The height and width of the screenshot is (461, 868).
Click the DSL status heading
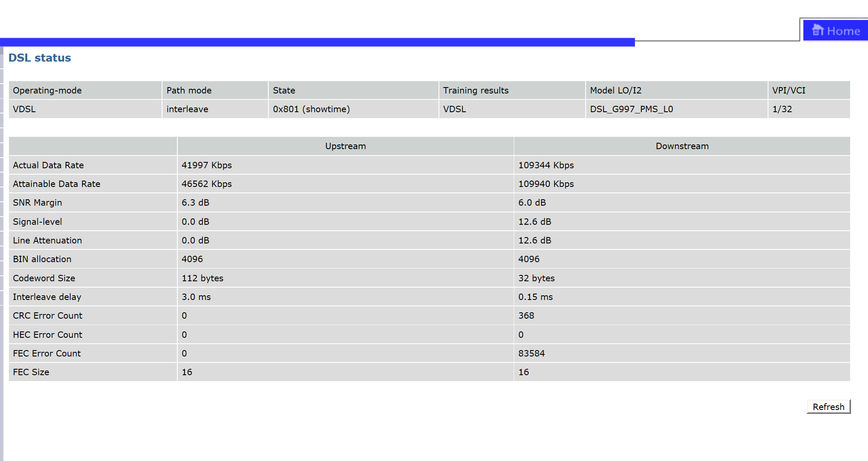[x=40, y=58]
